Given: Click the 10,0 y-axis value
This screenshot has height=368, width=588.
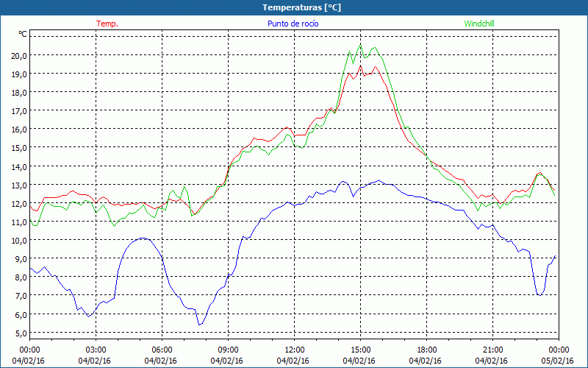Looking at the screenshot, I should click(20, 241).
